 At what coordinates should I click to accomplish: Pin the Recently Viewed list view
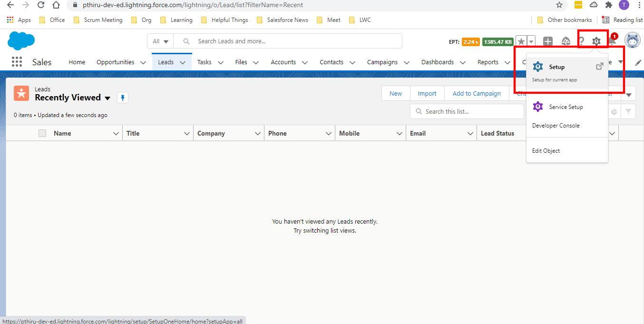pos(123,98)
